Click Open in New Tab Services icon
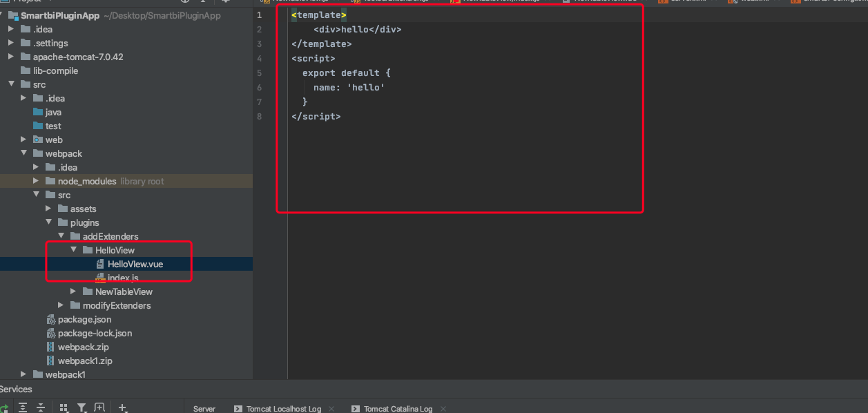Screen dimensions: 868x413 coord(99,408)
